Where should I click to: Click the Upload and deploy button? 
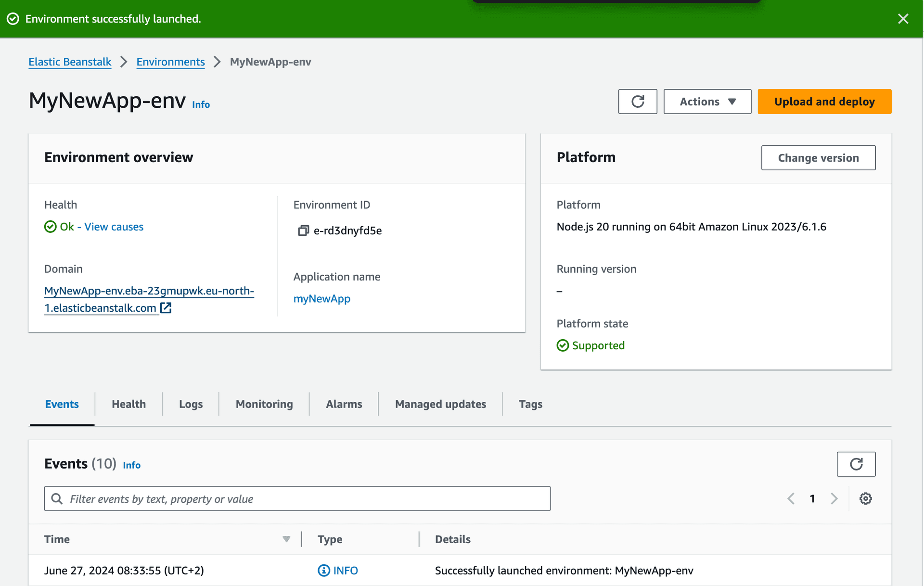pyautogui.click(x=824, y=102)
